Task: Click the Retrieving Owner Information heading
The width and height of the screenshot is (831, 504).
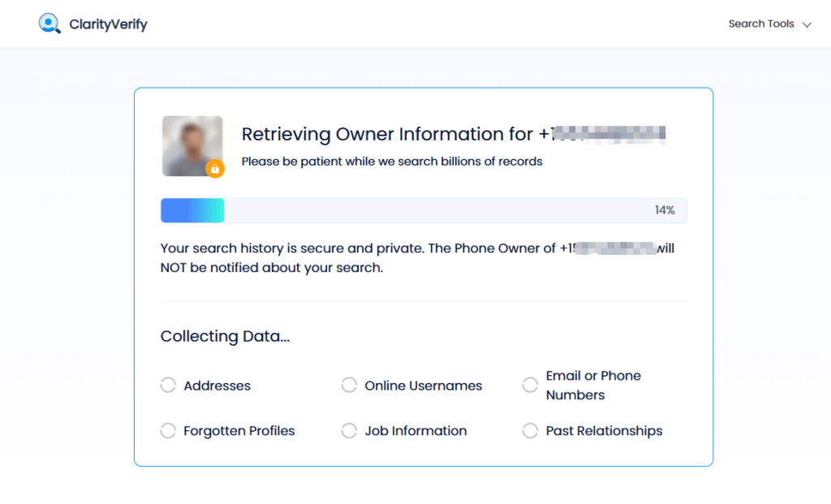Action: point(454,134)
